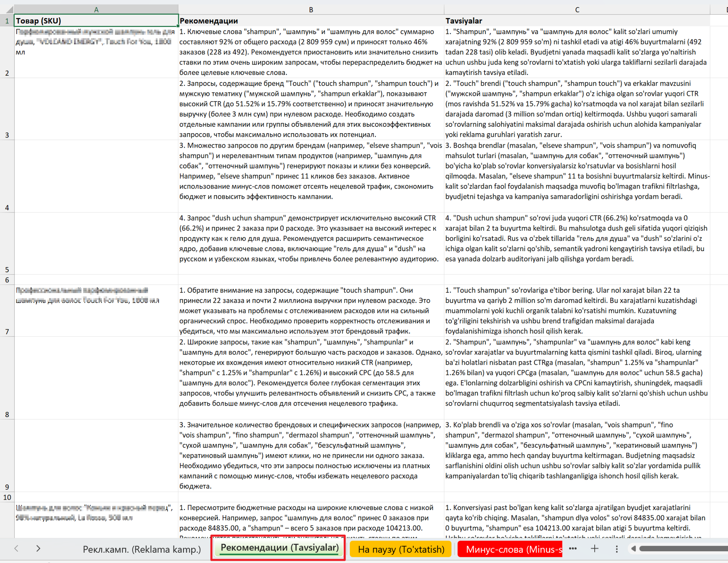Select row 7 by its row number

pos(7,310)
